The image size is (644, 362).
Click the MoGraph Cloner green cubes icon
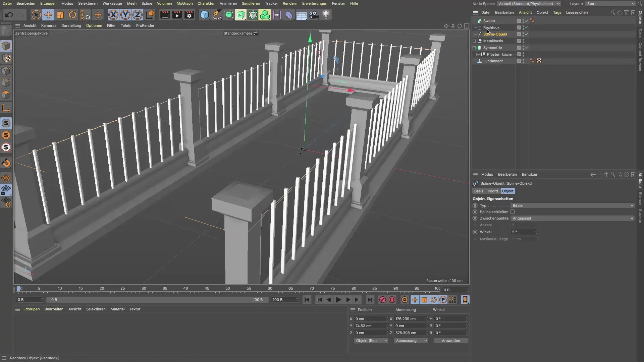[x=265, y=15]
